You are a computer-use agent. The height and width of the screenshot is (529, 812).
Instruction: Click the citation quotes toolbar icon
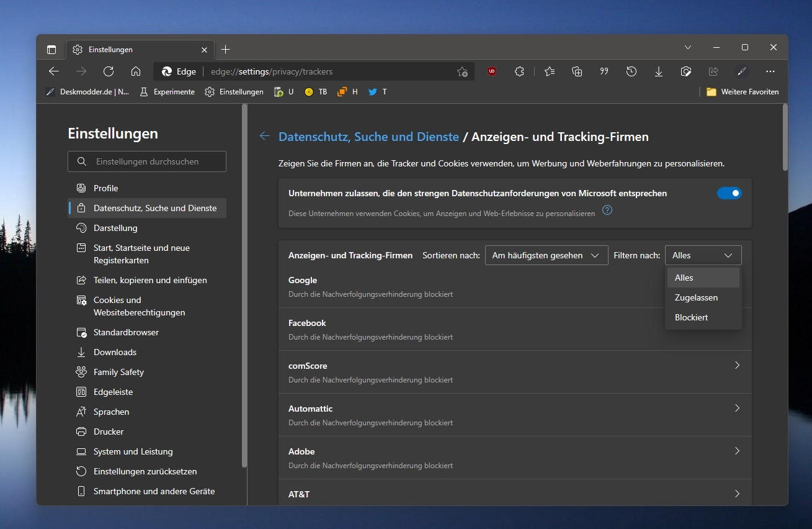click(x=604, y=71)
